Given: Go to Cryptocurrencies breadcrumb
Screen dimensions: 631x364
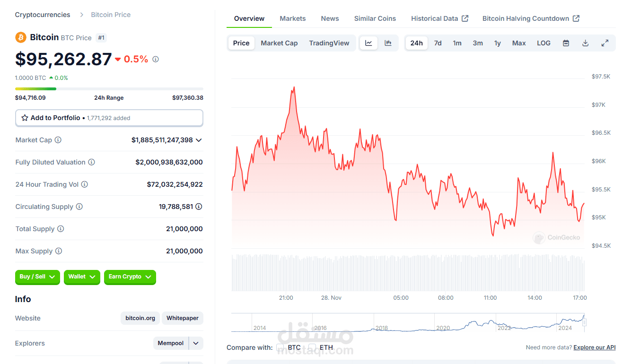Looking at the screenshot, I should tap(43, 15).
